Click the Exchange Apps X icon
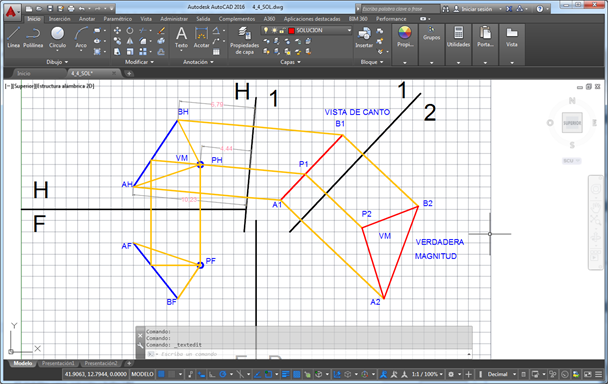Viewport: 608px width, 384px height. [509, 9]
